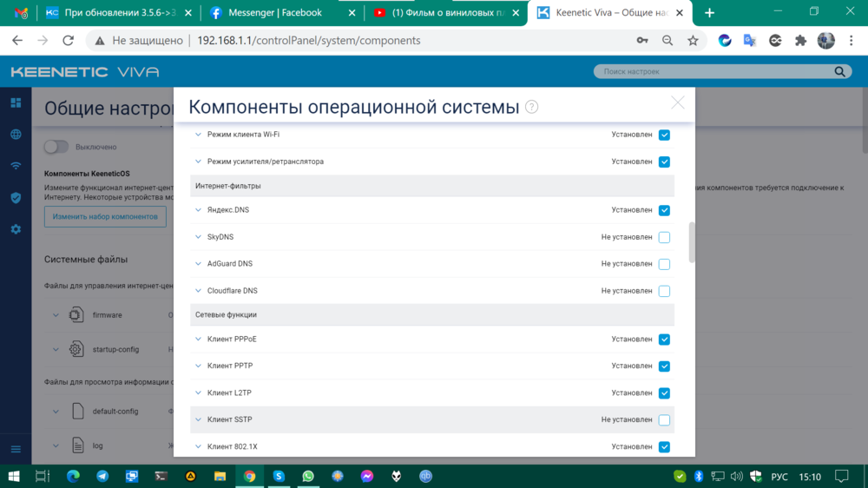
Task: Click the KEENETIC VIVA logo
Action: point(85,72)
